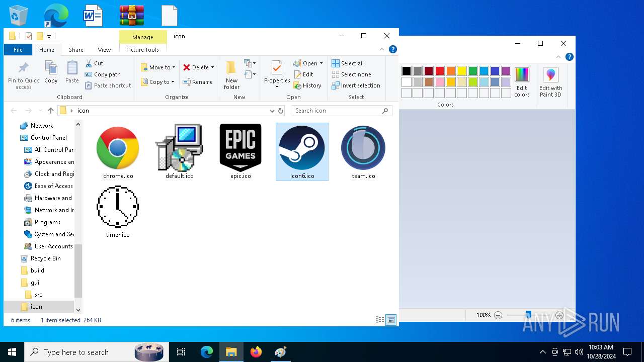
Task: Open the File menu tab
Action: tap(18, 50)
